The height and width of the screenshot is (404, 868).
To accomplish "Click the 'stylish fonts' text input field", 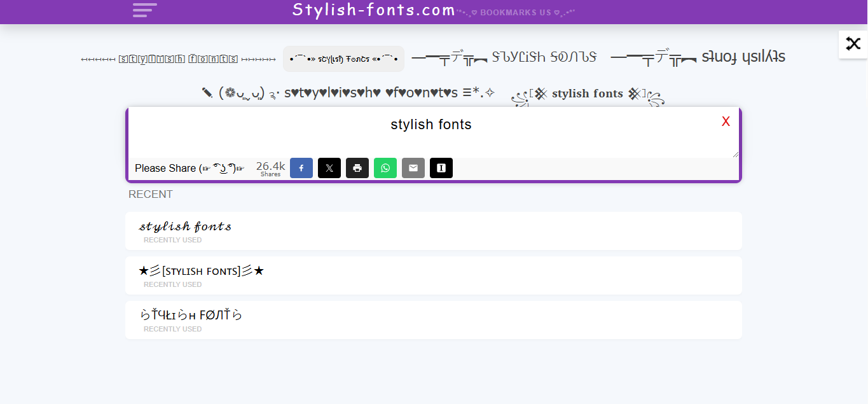I will [x=434, y=132].
